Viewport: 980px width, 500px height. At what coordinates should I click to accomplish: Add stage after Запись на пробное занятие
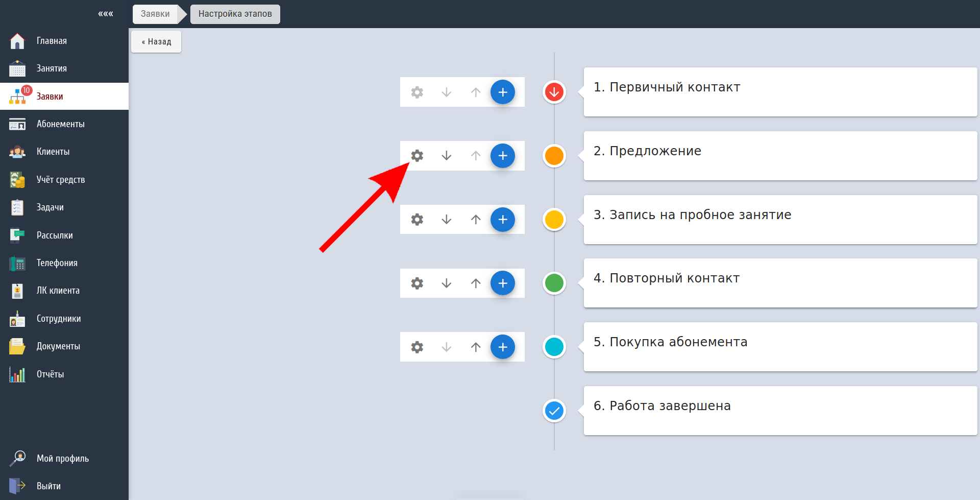coord(503,220)
